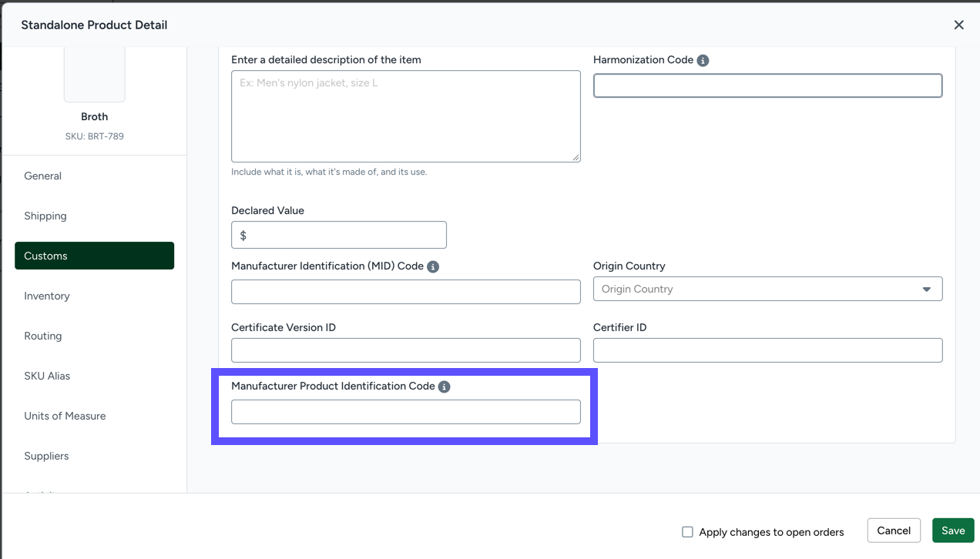Click the Save button
This screenshot has width=980, height=559.
click(953, 531)
